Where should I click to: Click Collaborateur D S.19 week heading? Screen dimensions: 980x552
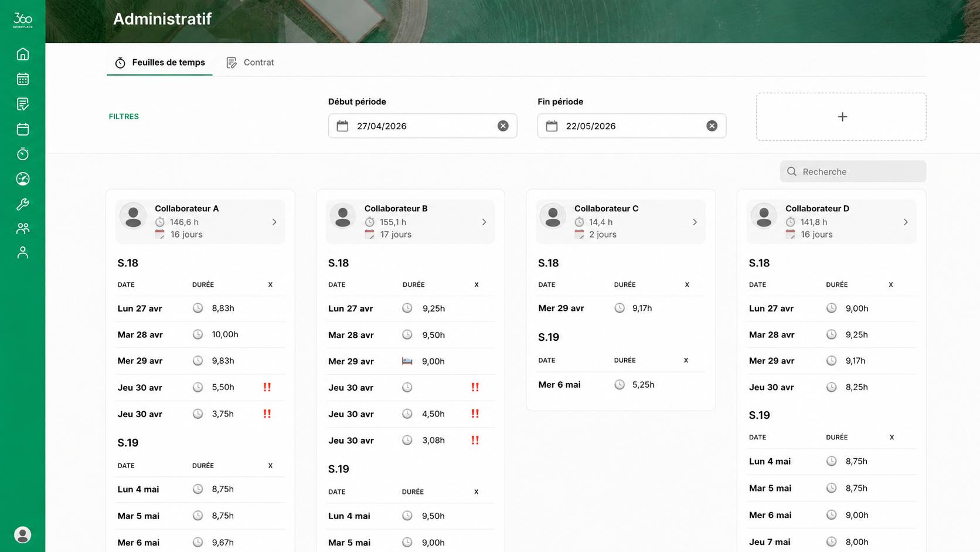tap(760, 415)
